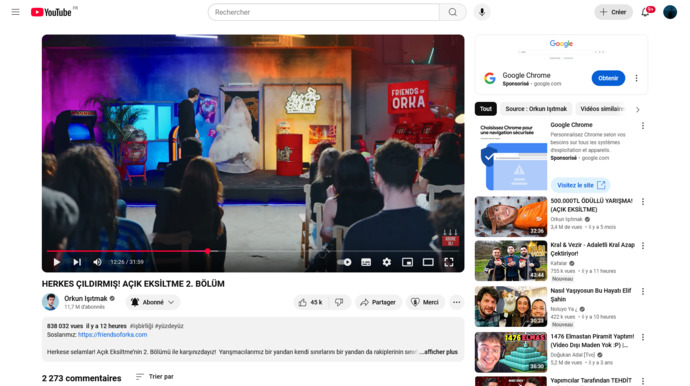Click the Obtenir button on the Chrome ad

pyautogui.click(x=608, y=78)
